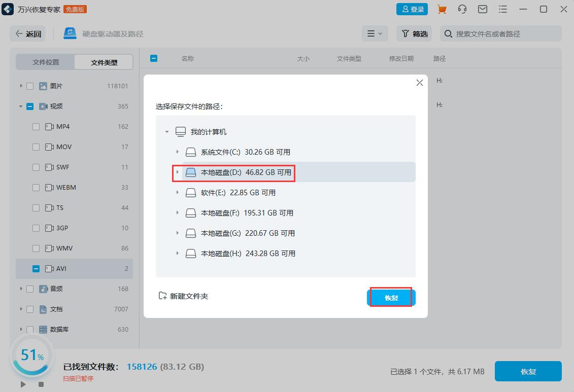Tick the 图片 checkbox
The height and width of the screenshot is (392, 574).
(30, 86)
